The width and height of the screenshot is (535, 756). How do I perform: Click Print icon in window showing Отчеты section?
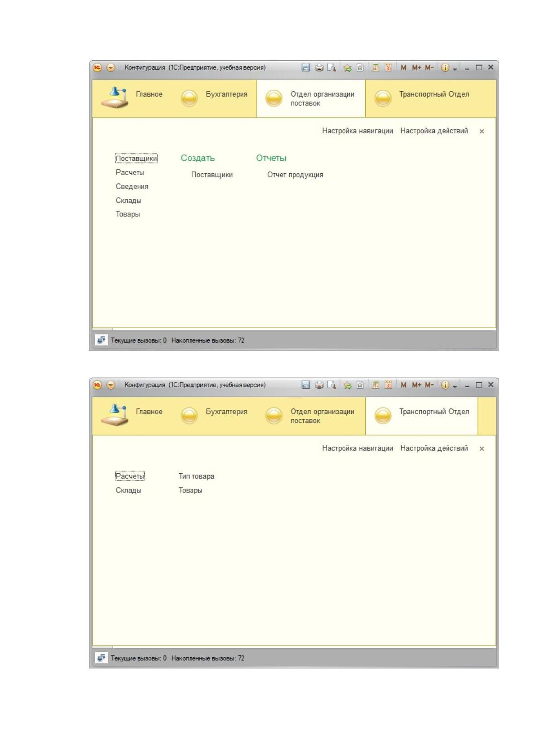coord(319,67)
